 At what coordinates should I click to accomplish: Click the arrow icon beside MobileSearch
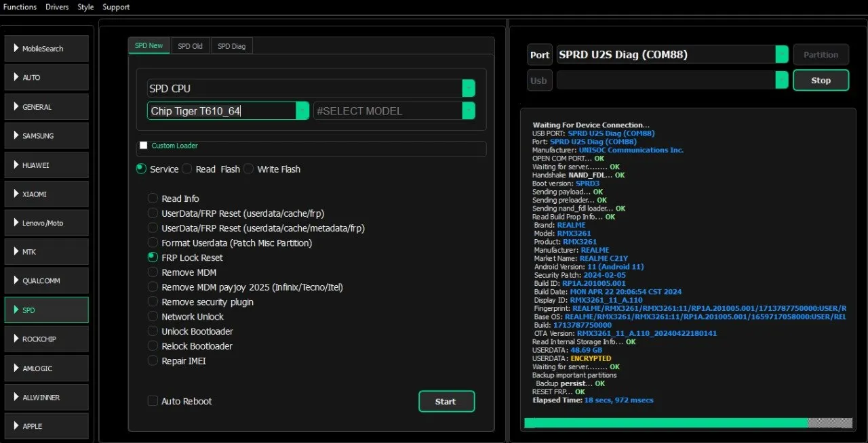16,48
